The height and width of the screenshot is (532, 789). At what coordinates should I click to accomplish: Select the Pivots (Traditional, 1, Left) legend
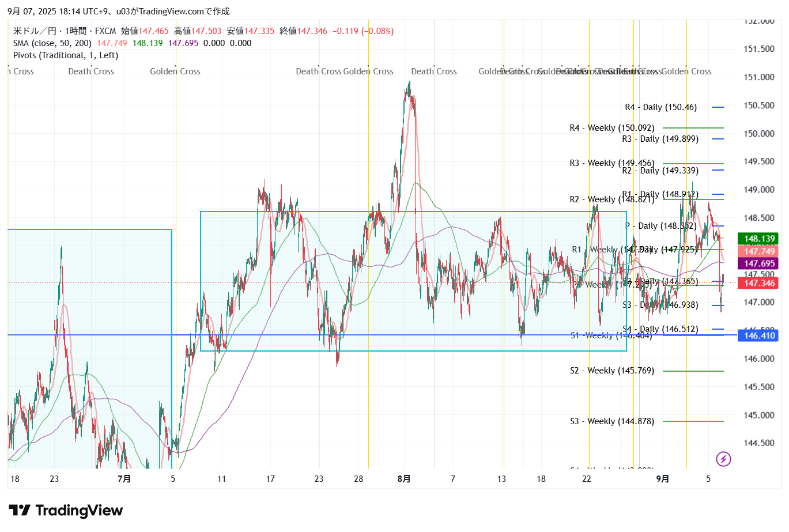tap(66, 55)
